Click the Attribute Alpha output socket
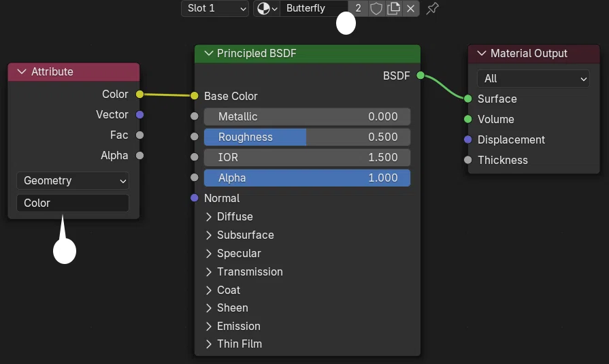609x364 pixels. pyautogui.click(x=139, y=155)
